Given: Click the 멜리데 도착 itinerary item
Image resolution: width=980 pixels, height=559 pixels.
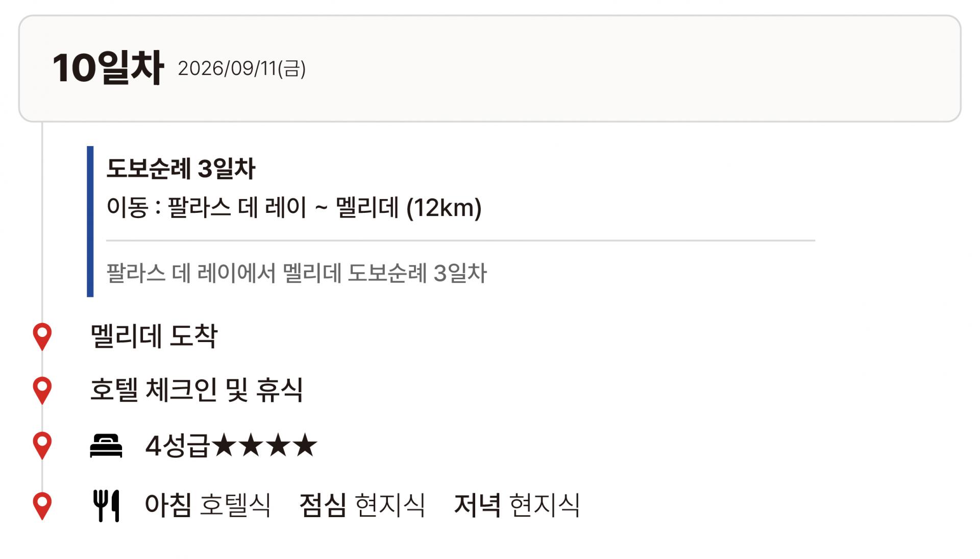Looking at the screenshot, I should pyautogui.click(x=154, y=336).
